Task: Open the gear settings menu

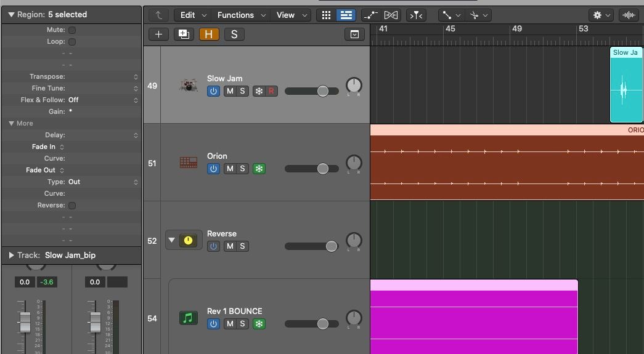Action: click(601, 15)
